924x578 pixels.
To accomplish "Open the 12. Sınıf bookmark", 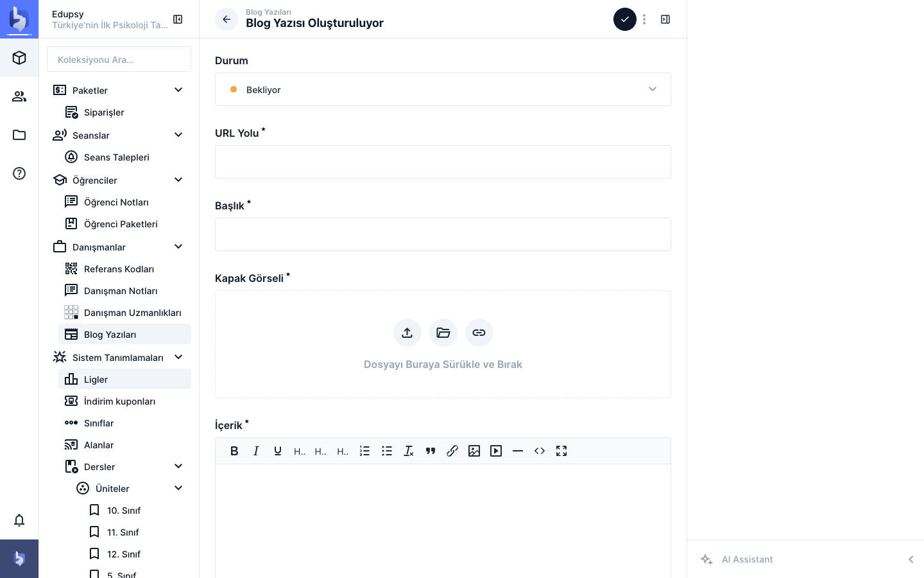I will pyautogui.click(x=136, y=554).
